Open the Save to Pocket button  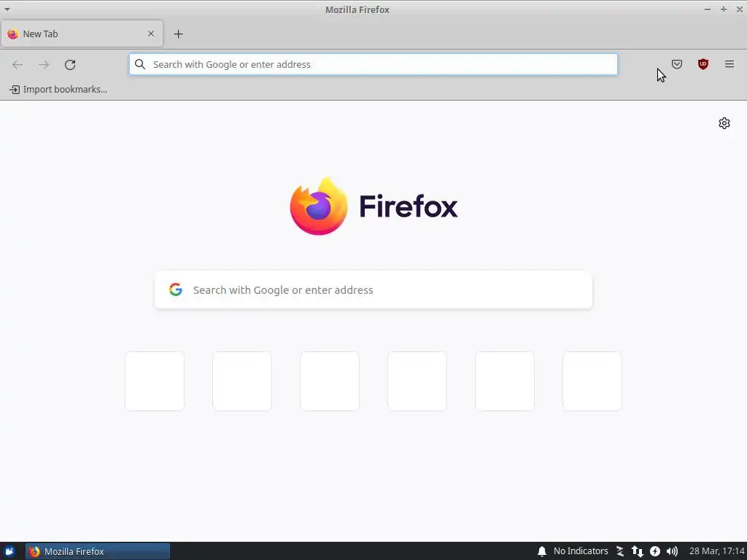(676, 64)
